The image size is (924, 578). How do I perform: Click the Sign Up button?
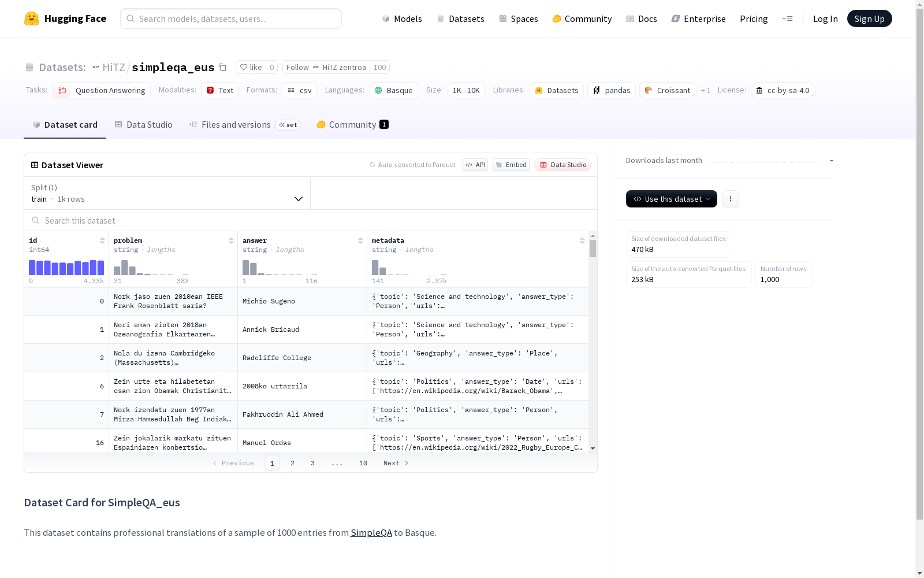coord(869,18)
